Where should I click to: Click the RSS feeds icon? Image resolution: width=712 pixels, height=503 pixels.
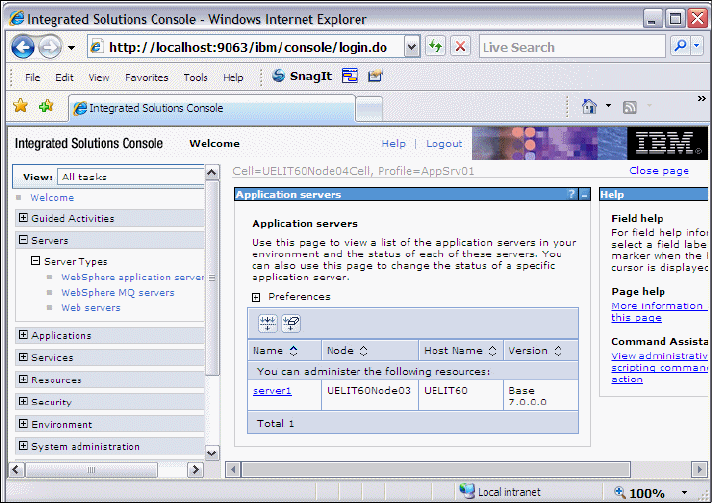[x=629, y=107]
